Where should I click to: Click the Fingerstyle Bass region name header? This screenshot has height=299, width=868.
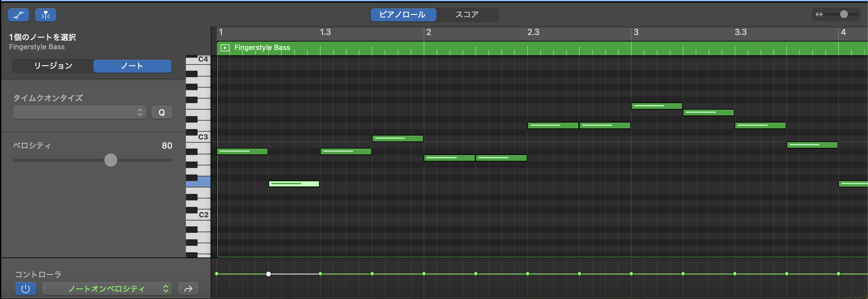coord(262,48)
